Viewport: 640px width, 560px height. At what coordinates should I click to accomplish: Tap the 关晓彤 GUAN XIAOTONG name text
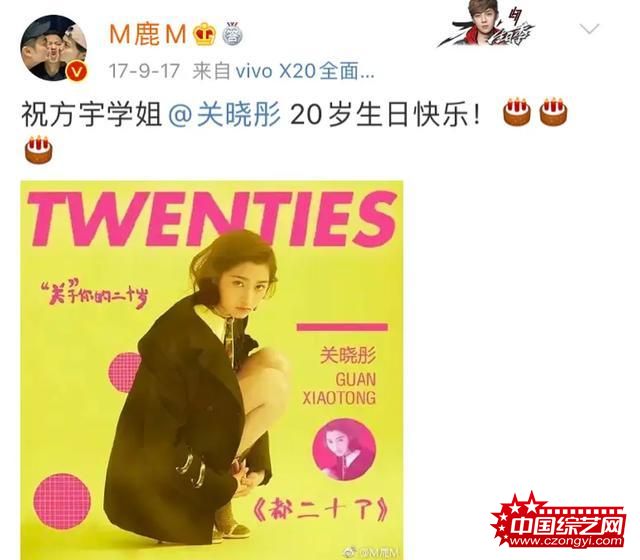[x=339, y=376]
